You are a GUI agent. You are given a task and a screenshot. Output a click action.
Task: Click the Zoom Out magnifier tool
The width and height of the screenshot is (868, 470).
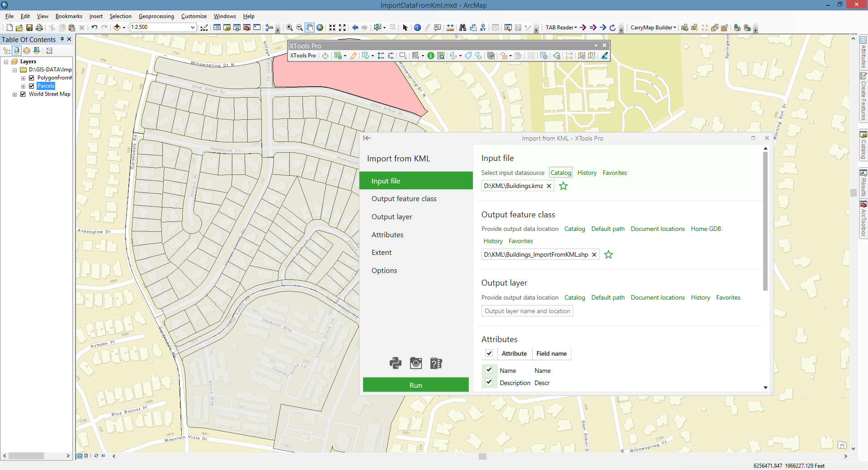tap(299, 28)
